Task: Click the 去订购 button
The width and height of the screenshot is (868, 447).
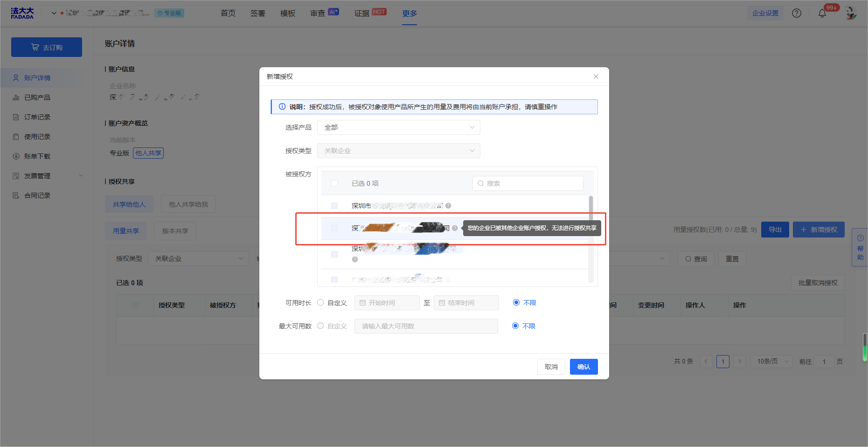Action: 47,47
